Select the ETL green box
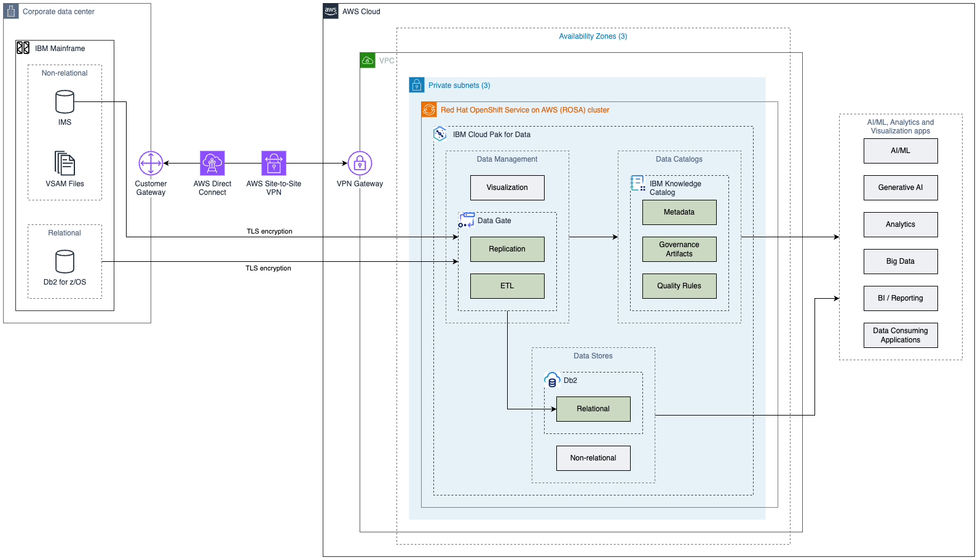Screen dimensions: 978x560 point(507,286)
